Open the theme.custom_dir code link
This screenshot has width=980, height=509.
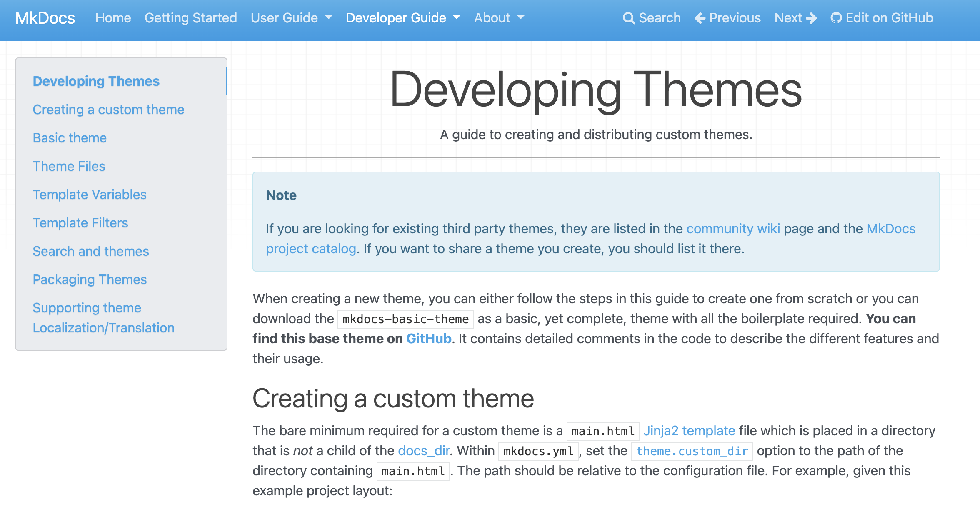tap(692, 451)
